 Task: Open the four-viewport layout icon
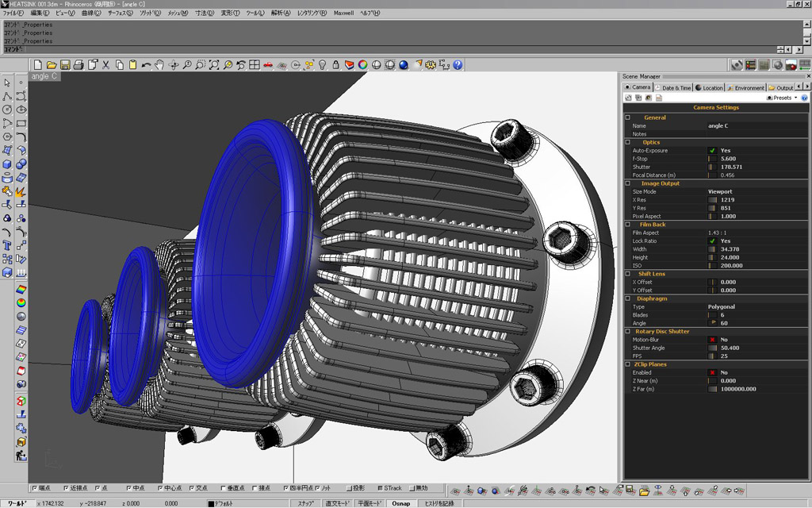click(254, 64)
